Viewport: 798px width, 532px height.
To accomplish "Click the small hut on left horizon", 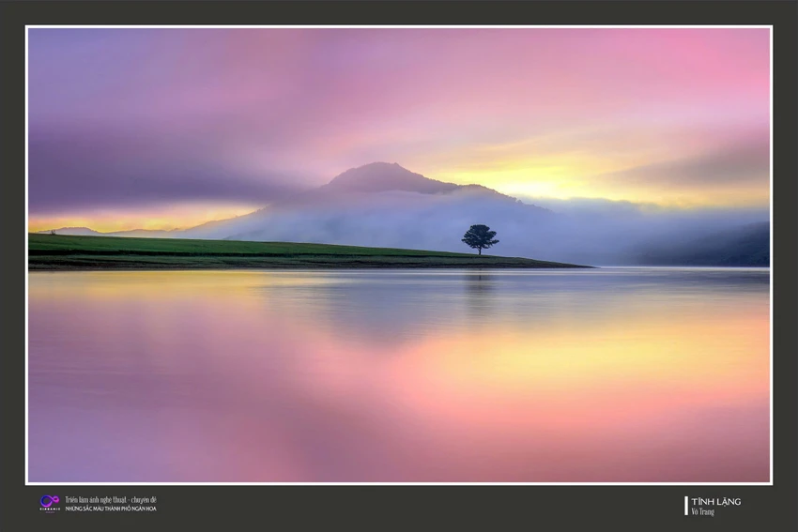I will (52, 232).
